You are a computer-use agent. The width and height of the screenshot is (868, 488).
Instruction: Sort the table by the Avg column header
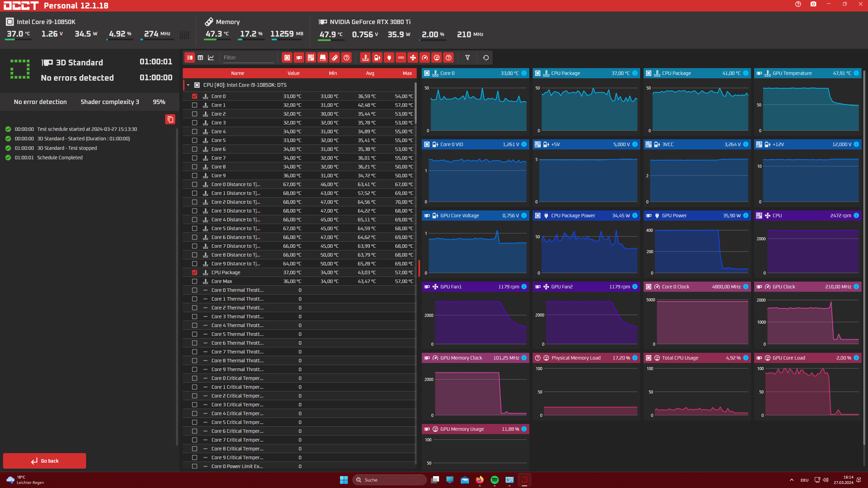click(x=370, y=73)
